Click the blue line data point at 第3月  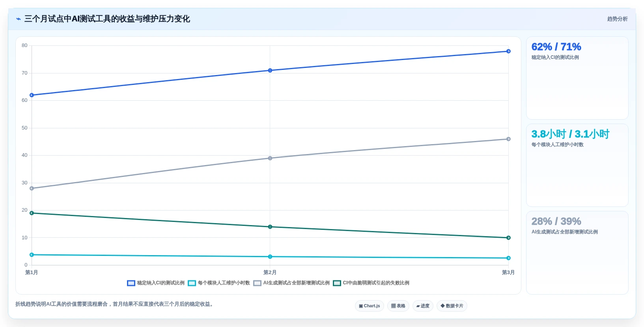[x=508, y=51]
